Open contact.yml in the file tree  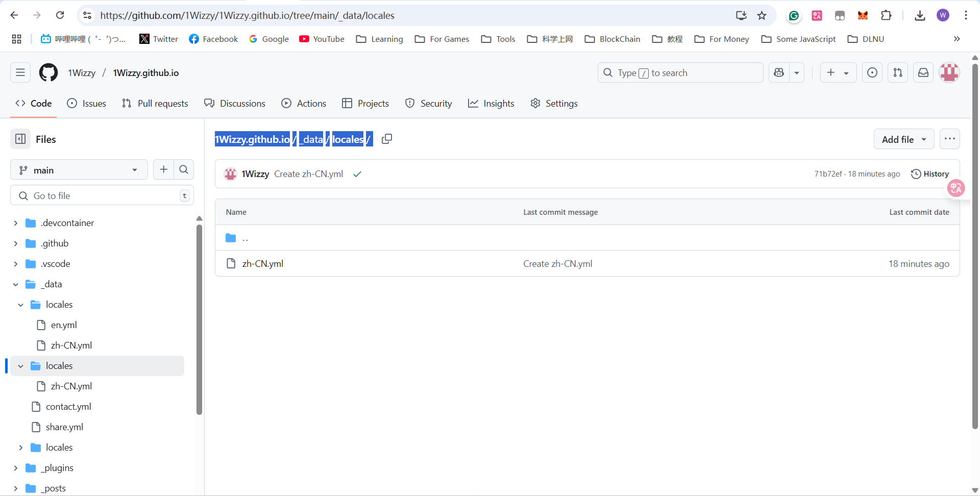point(68,407)
